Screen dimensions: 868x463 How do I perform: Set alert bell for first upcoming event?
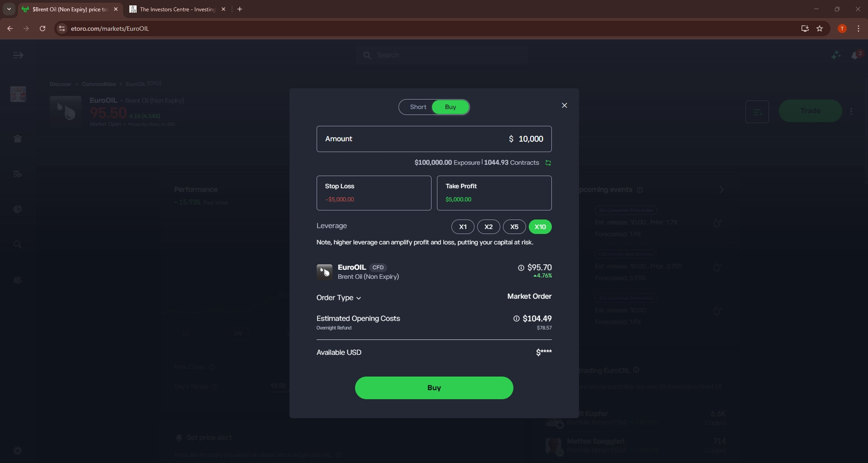717,223
